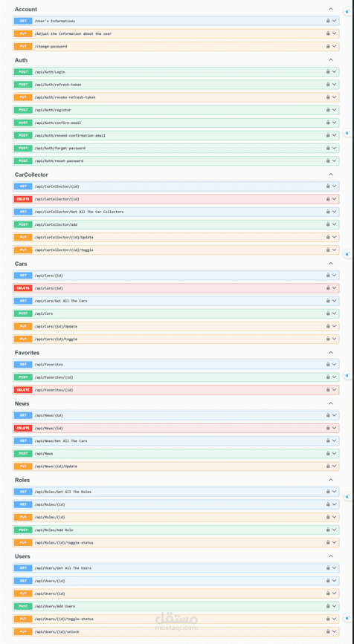This screenshot has height=644, width=354.
Task: Click PUT badge of /api/Cars/{id}/toggle
Action: point(23,339)
